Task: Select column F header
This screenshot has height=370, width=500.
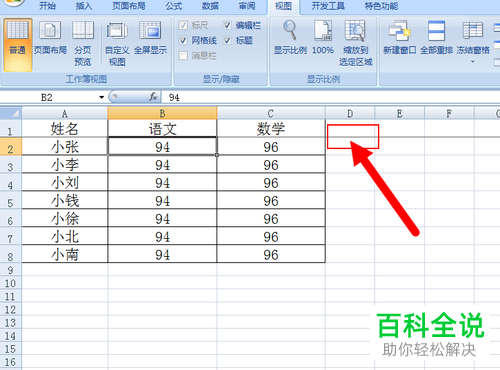Action: [x=449, y=113]
